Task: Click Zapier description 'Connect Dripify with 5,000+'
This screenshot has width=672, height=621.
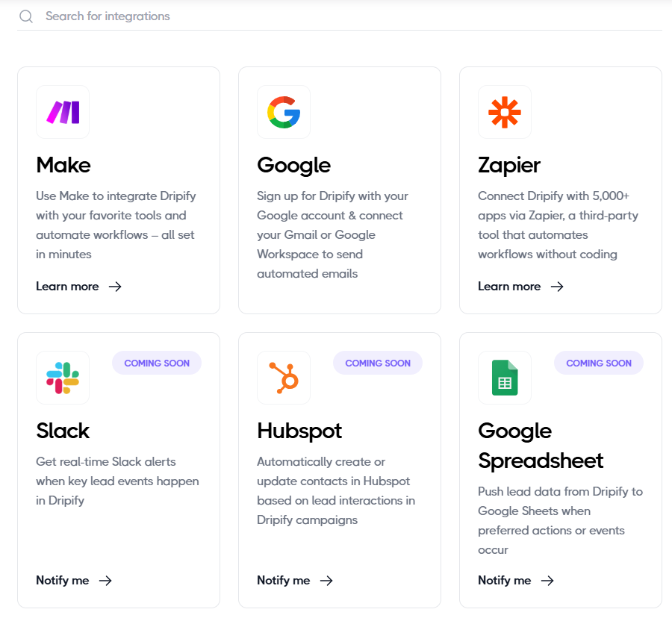Action: (558, 225)
